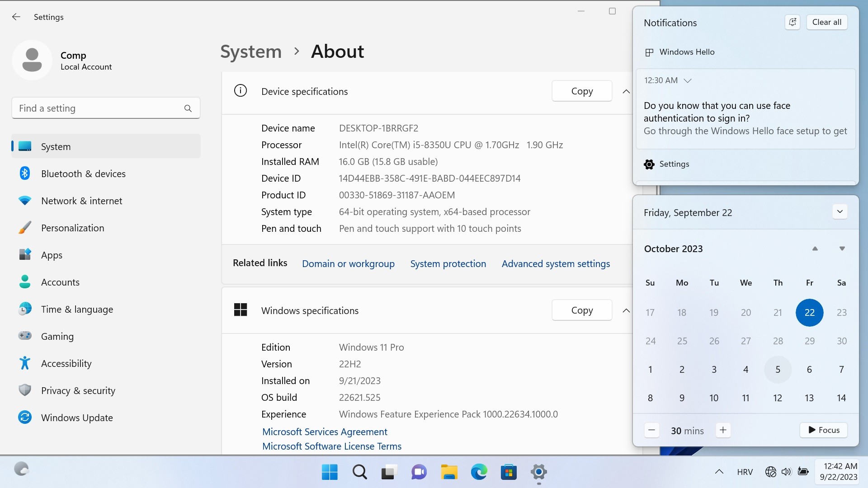Select October 14 in the calendar
Image resolution: width=868 pixels, height=488 pixels.
coord(841,398)
